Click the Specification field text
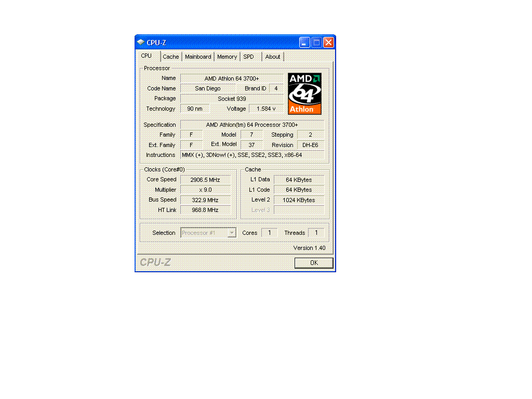 [252, 125]
